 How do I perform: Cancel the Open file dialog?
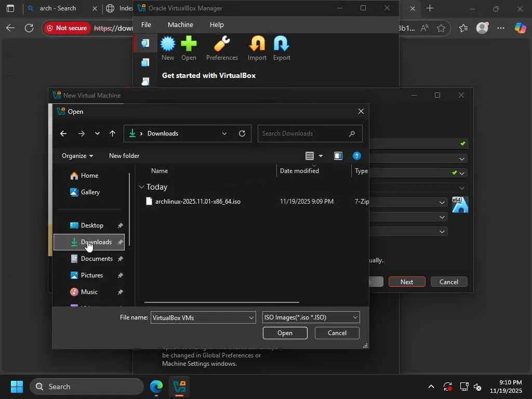coord(337,333)
